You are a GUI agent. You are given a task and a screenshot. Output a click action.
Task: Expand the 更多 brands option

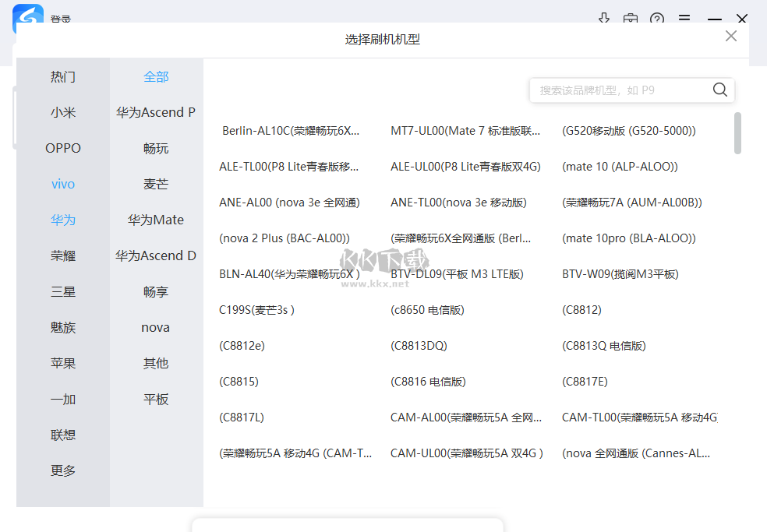point(62,470)
